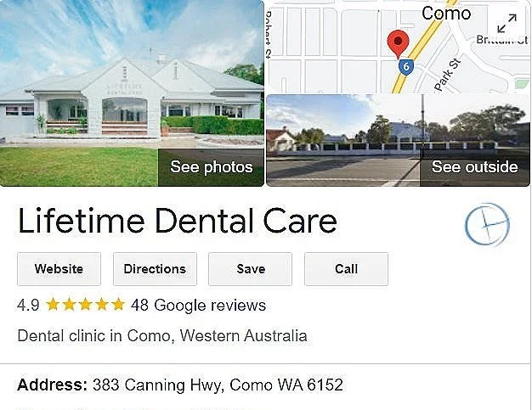Image resolution: width=532 pixels, height=410 pixels.
Task: Click the expand map arrows icon
Action: tap(507, 23)
